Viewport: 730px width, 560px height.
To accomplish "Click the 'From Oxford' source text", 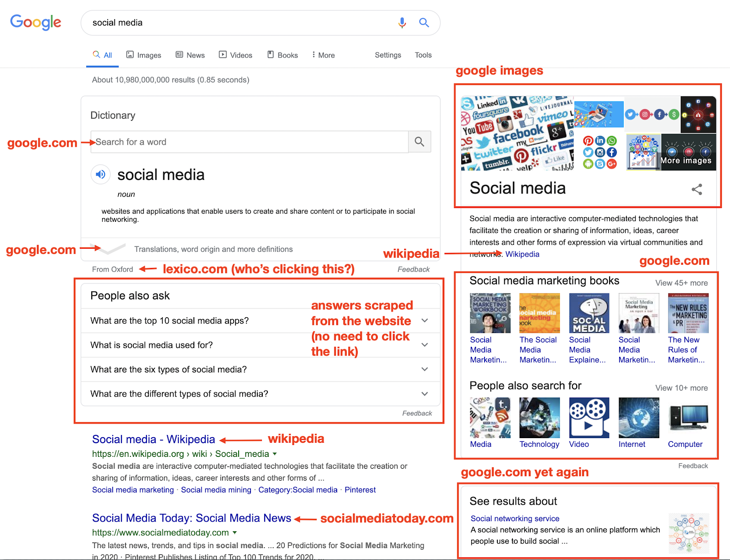I will [x=113, y=269].
